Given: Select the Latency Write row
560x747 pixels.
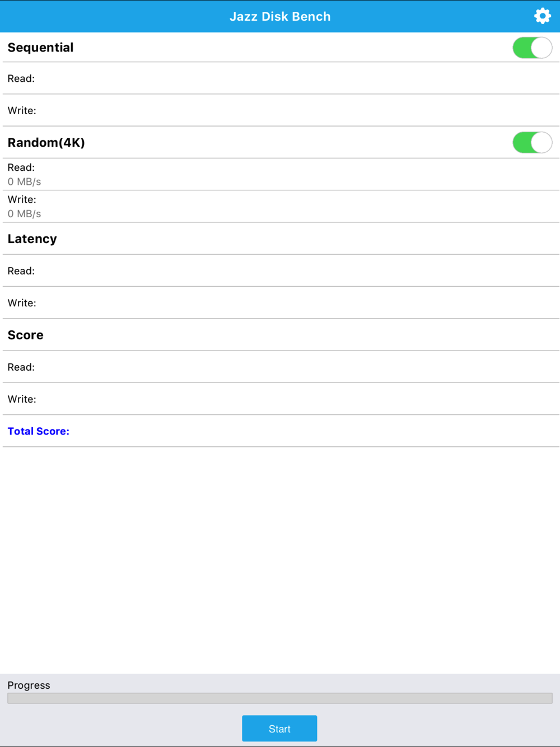Looking at the screenshot, I should (280, 303).
